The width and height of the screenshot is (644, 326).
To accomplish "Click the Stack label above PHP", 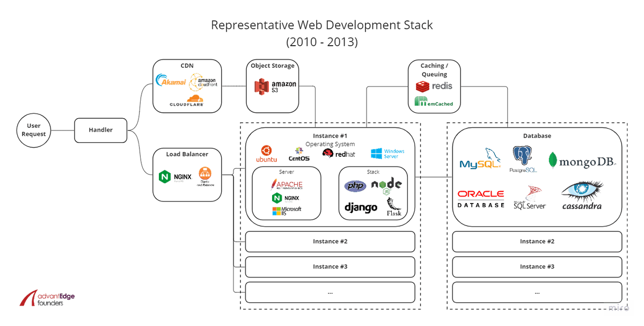I will coord(373,172).
